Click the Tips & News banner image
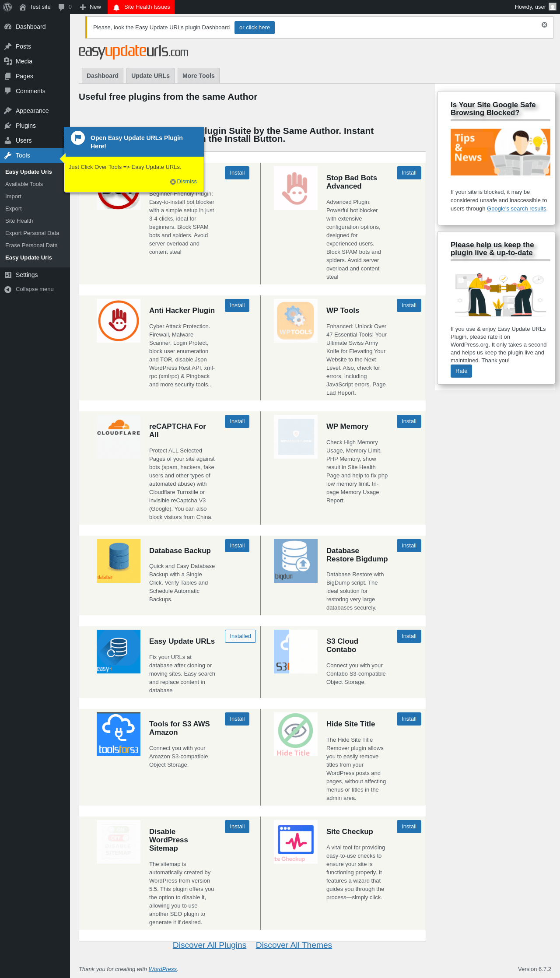 click(x=500, y=152)
